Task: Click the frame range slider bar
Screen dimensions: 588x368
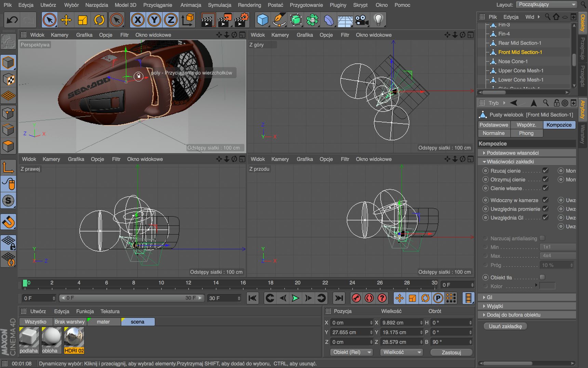Action: tap(132, 298)
